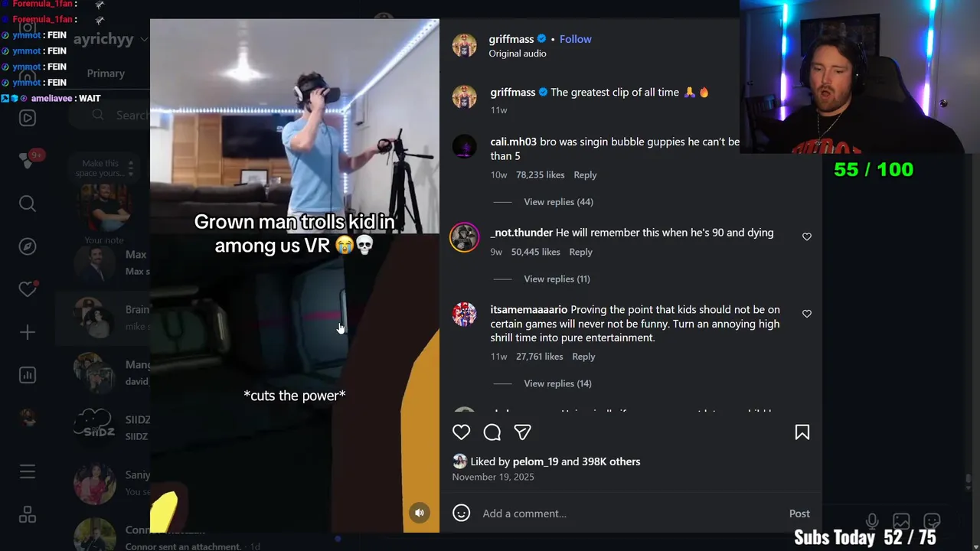The image size is (980, 551).
Task: Share the post with the paper plane icon
Action: pos(523,432)
